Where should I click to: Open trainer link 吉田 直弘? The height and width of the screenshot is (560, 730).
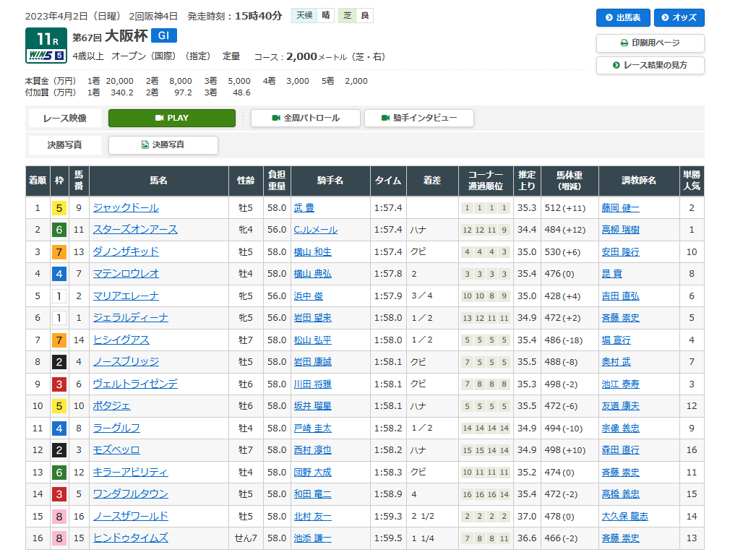[x=620, y=296]
